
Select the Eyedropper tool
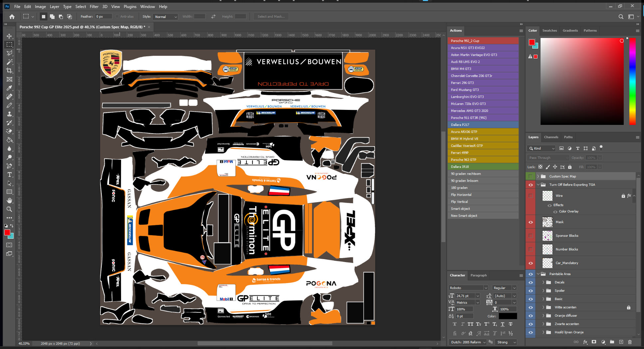[x=9, y=88]
